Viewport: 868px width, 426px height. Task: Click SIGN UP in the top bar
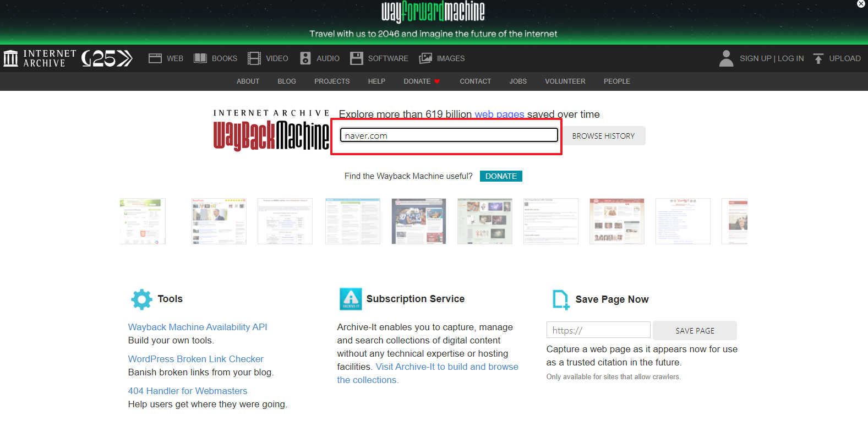[x=755, y=58]
